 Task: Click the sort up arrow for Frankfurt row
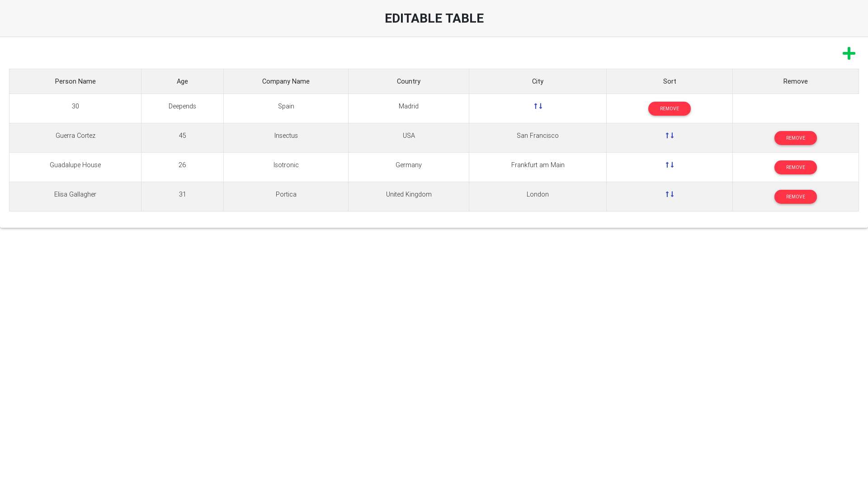tap(666, 164)
